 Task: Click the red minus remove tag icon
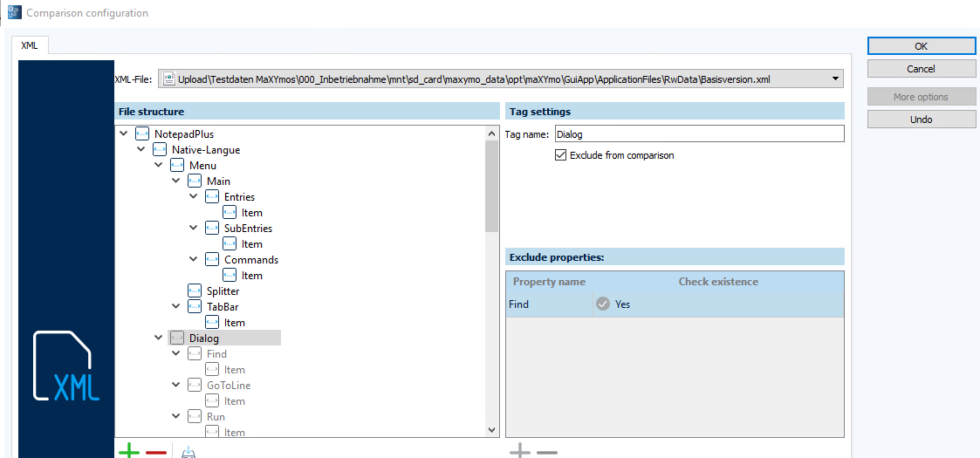pos(156,451)
